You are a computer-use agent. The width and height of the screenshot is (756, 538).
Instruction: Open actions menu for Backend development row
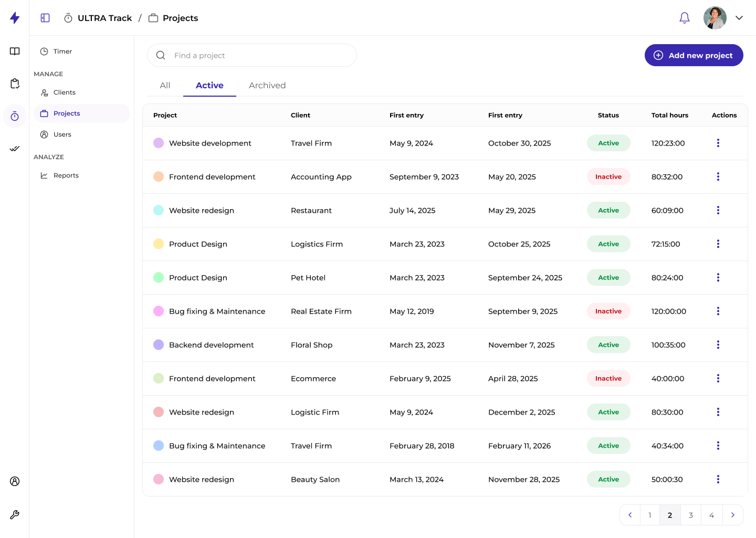[x=718, y=345]
